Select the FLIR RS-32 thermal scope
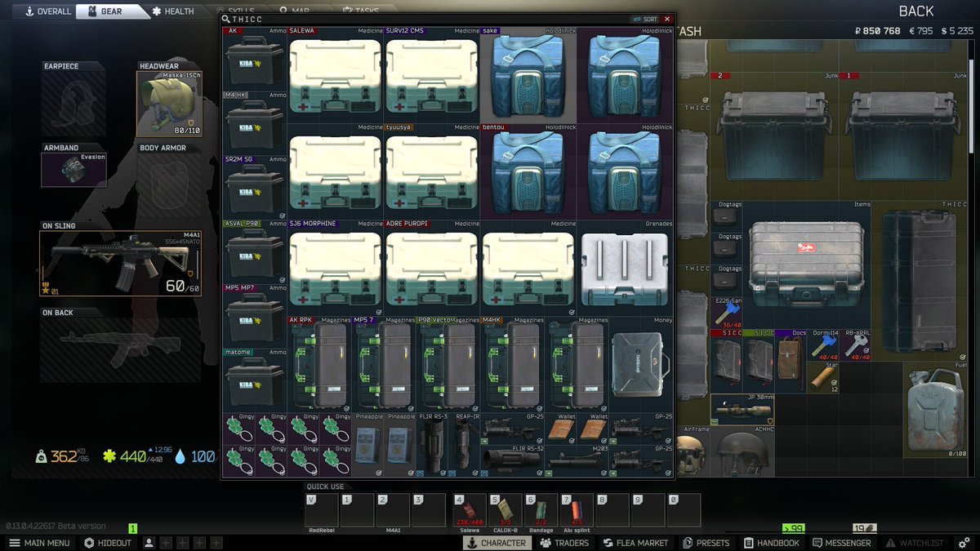This screenshot has width=980, height=551. (x=512, y=460)
